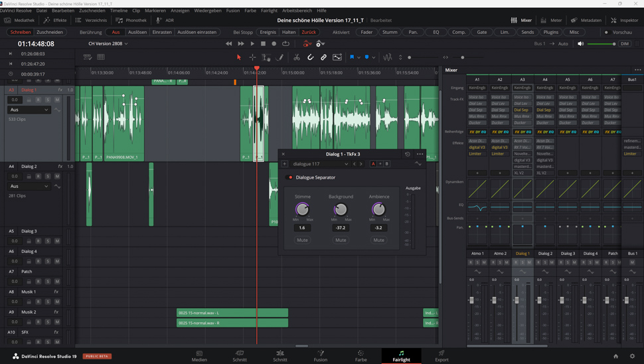Click the grid index view icon
Viewport: 644px width, 364px height.
101,57
